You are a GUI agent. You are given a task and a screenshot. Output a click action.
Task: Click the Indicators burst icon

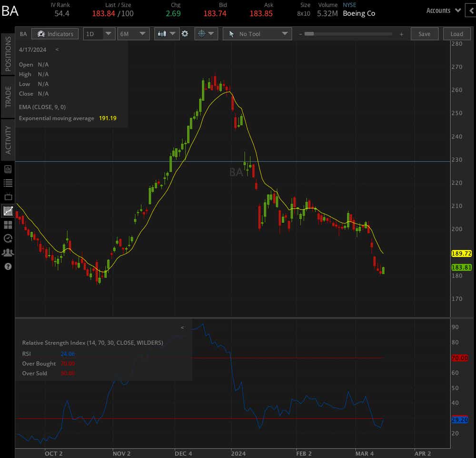point(40,34)
